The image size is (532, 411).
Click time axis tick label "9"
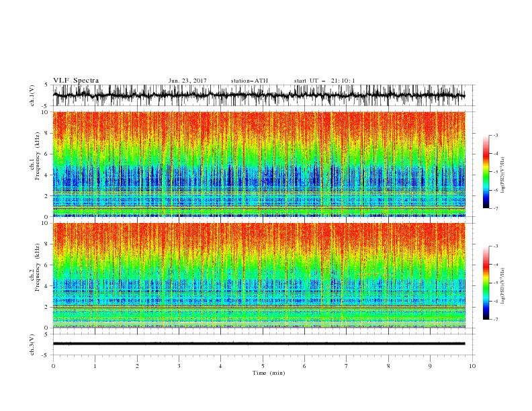click(430, 366)
